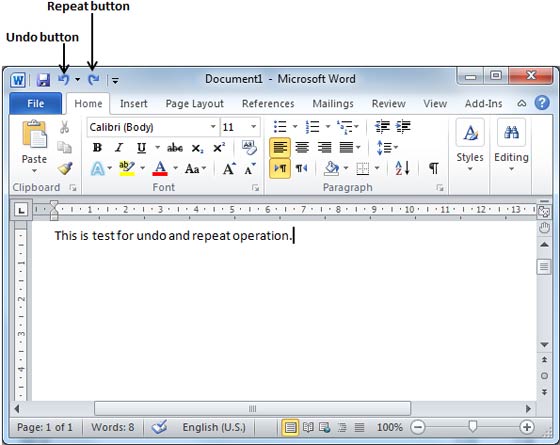Increase indent of paragraph
The image size is (560, 445).
click(403, 126)
